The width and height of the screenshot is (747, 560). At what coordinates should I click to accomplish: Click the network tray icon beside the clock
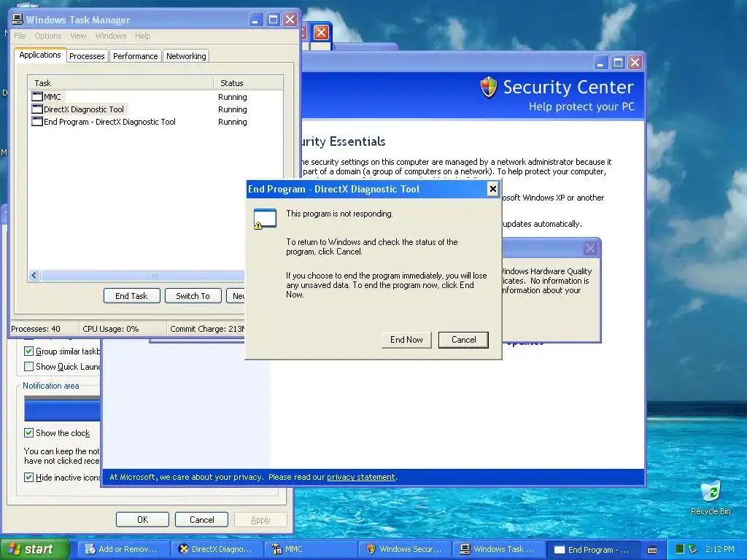pyautogui.click(x=693, y=549)
